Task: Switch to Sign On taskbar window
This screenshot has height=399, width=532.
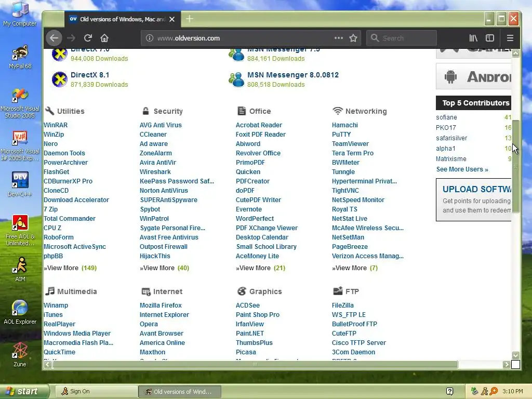Action: pos(96,392)
